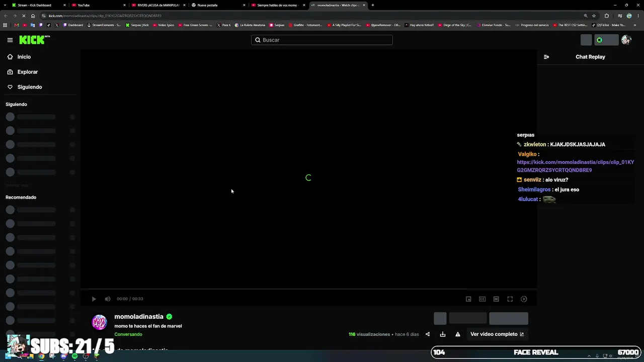Screen dimensions: 644x362
Task: Open the Free Green Screen bookmark
Action: pos(195,25)
